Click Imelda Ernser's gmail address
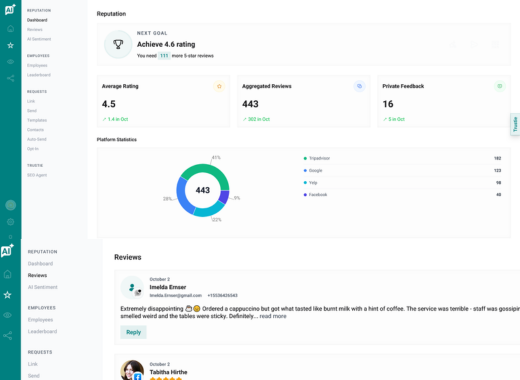Image resolution: width=520 pixels, height=380 pixels. [176, 295]
